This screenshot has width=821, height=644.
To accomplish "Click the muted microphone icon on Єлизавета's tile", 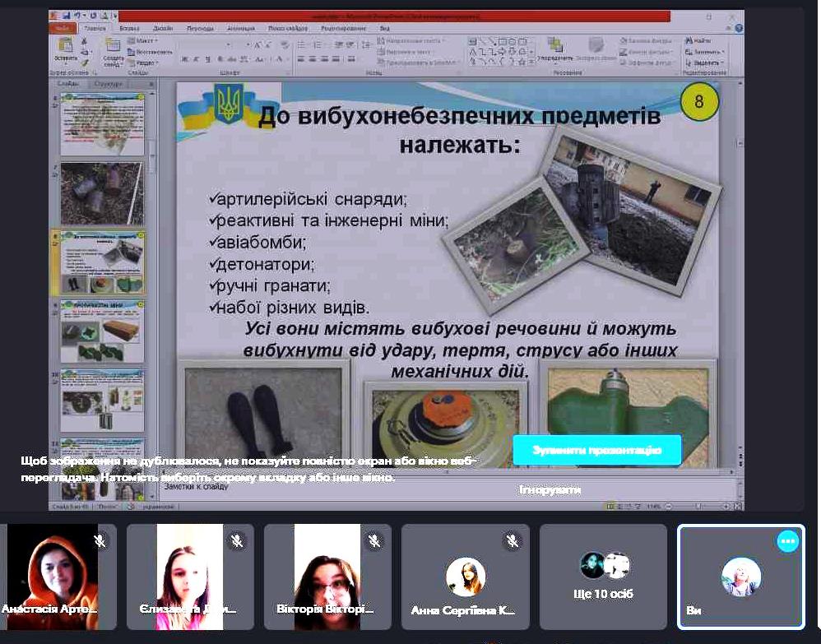I will click(237, 540).
